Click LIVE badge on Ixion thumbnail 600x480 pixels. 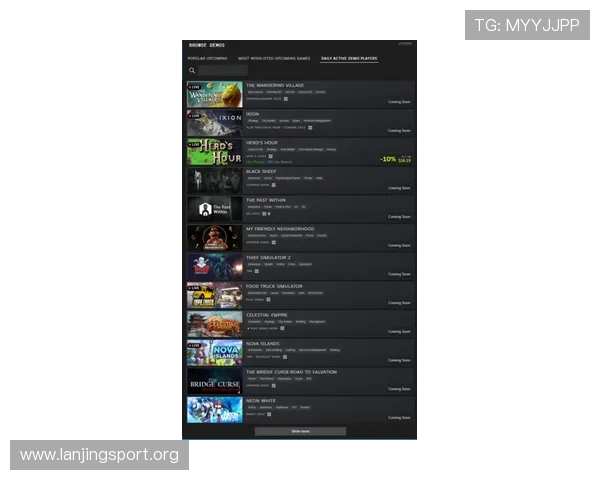point(194,116)
